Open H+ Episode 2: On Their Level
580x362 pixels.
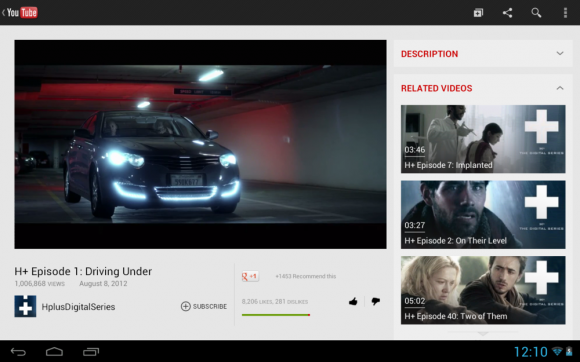(x=483, y=214)
